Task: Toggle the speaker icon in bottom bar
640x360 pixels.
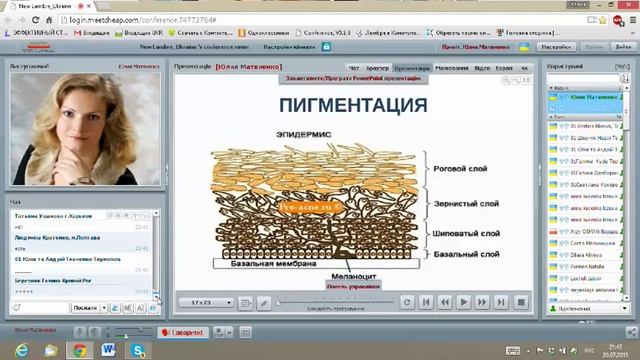Action: pyautogui.click(x=94, y=333)
